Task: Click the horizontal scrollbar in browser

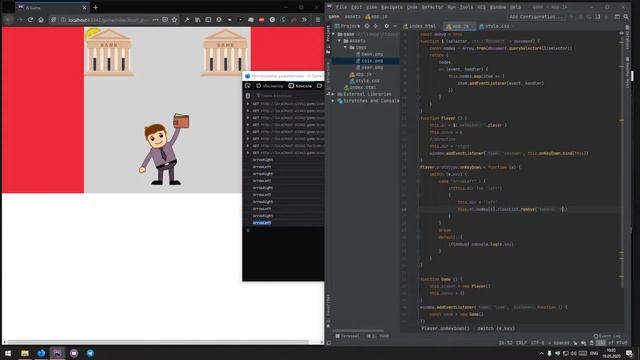Action: [158, 342]
